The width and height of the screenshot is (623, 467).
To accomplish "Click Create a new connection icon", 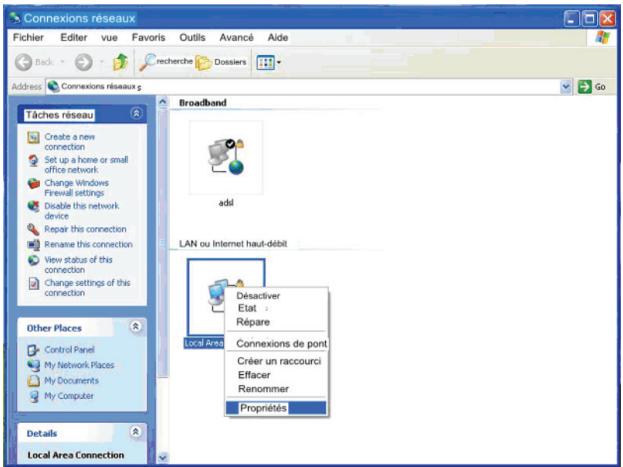I will [x=33, y=138].
